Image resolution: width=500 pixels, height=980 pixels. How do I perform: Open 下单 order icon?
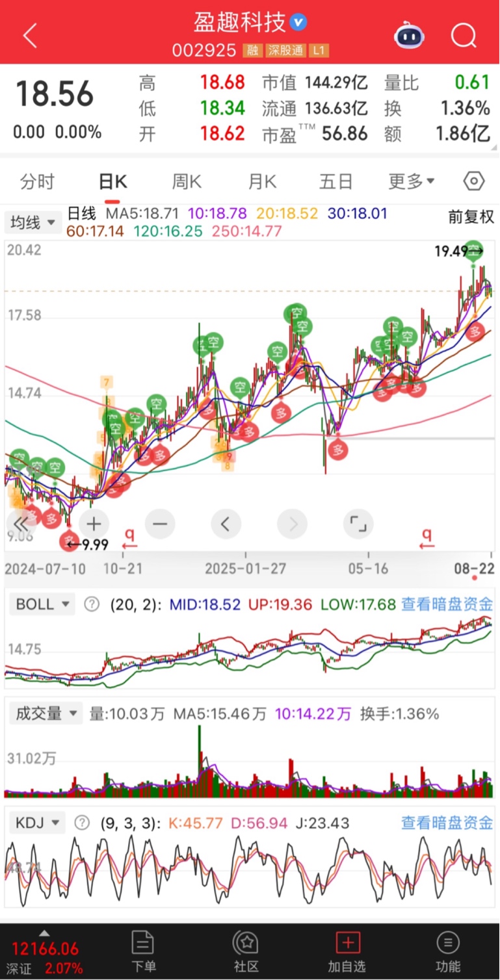[142, 951]
